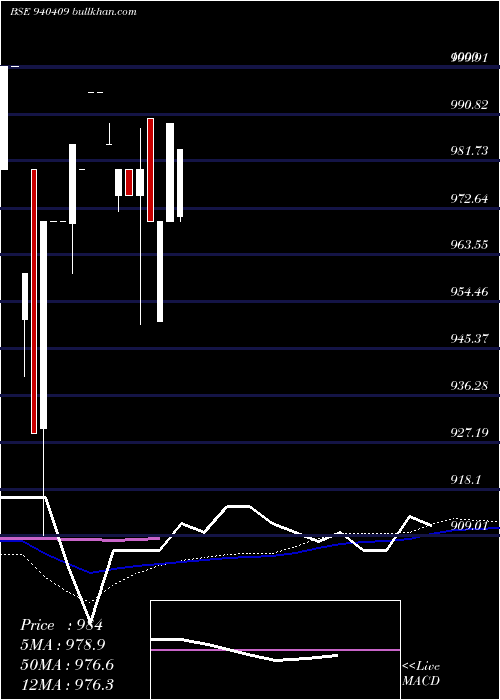The width and height of the screenshot is (500, 700).
Task: Click the 936.28 price axis label
Action: [x=469, y=386]
